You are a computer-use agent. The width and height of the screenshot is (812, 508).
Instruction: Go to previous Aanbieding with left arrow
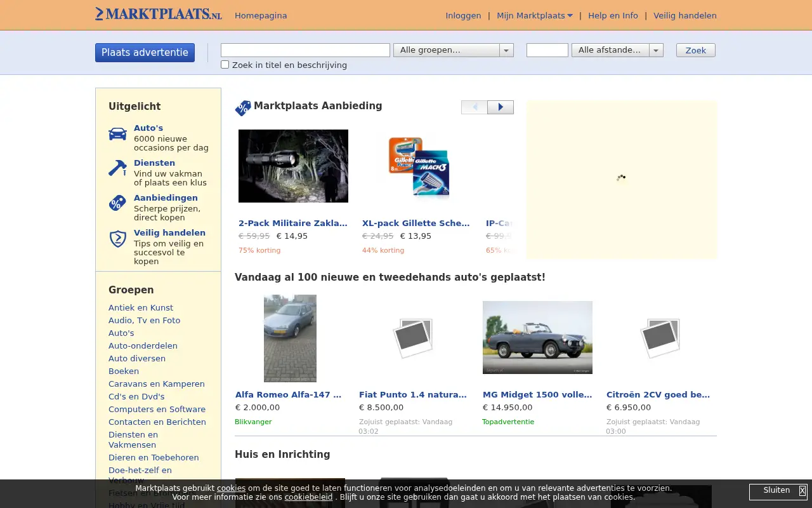(475, 107)
